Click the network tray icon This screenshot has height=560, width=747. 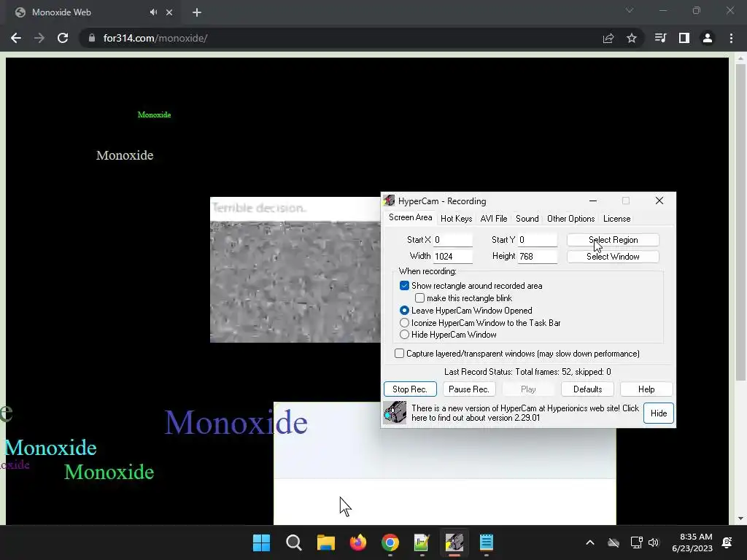[x=636, y=542]
